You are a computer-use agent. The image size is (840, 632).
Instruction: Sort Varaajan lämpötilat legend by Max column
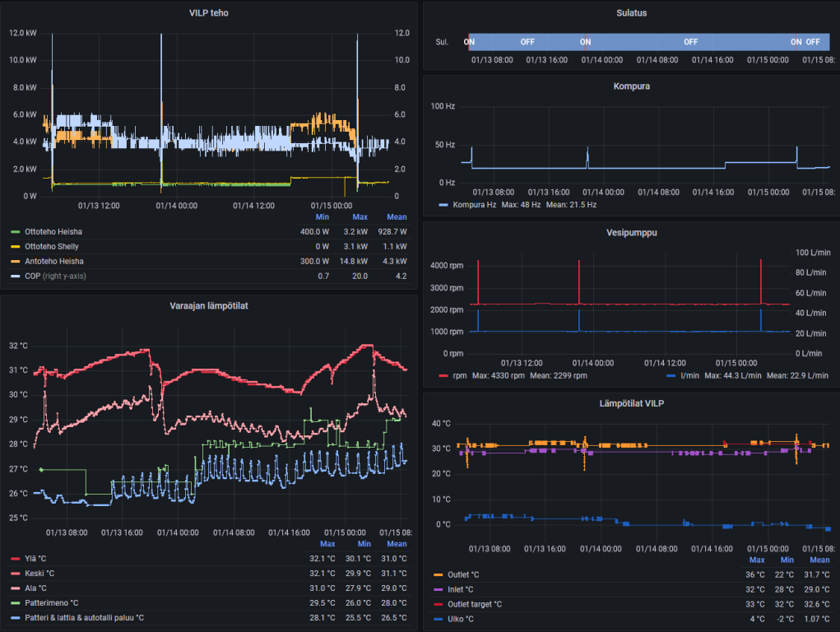pos(327,544)
